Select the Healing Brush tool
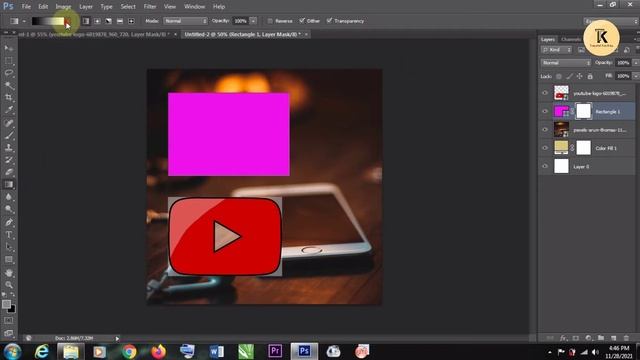 point(9,122)
